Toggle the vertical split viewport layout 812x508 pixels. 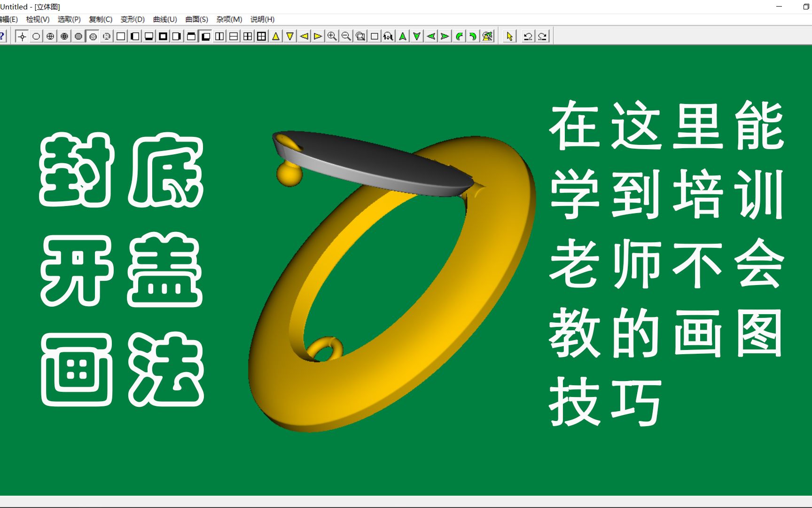pos(219,36)
